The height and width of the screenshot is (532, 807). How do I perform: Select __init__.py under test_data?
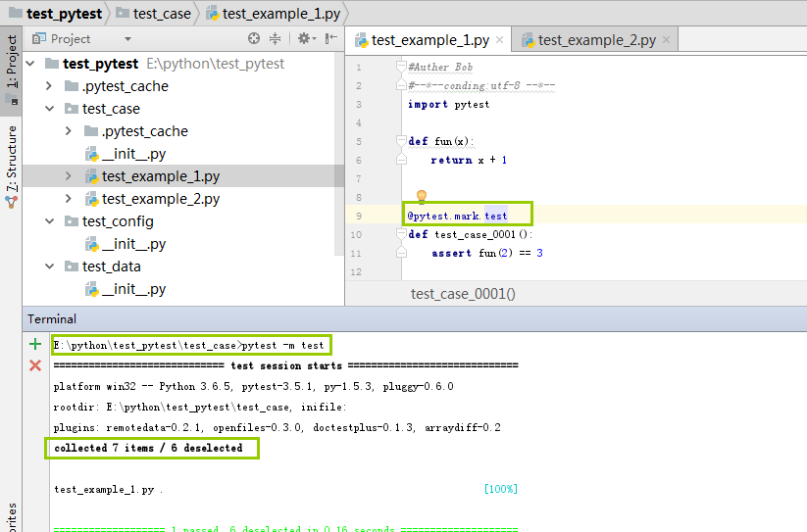[133, 289]
